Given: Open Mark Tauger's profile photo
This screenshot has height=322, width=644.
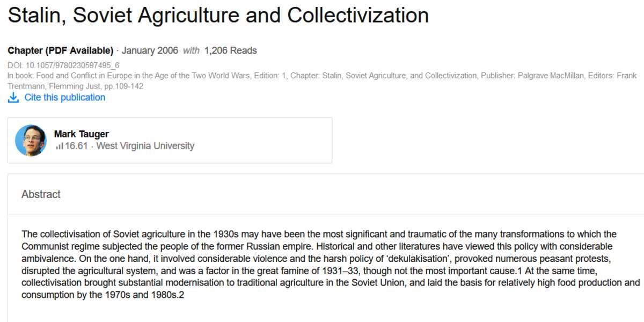Looking at the screenshot, I should pyautogui.click(x=31, y=140).
